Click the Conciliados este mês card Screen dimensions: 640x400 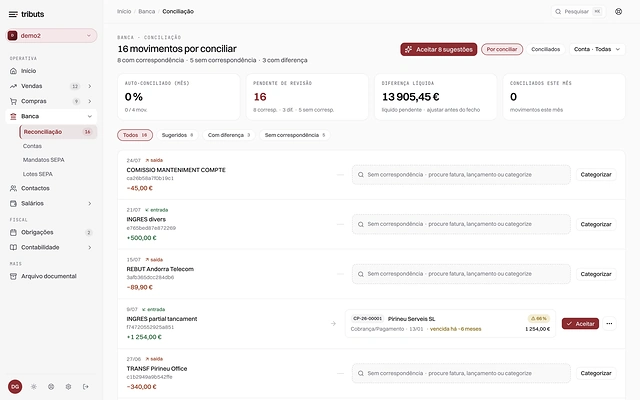[564, 97]
